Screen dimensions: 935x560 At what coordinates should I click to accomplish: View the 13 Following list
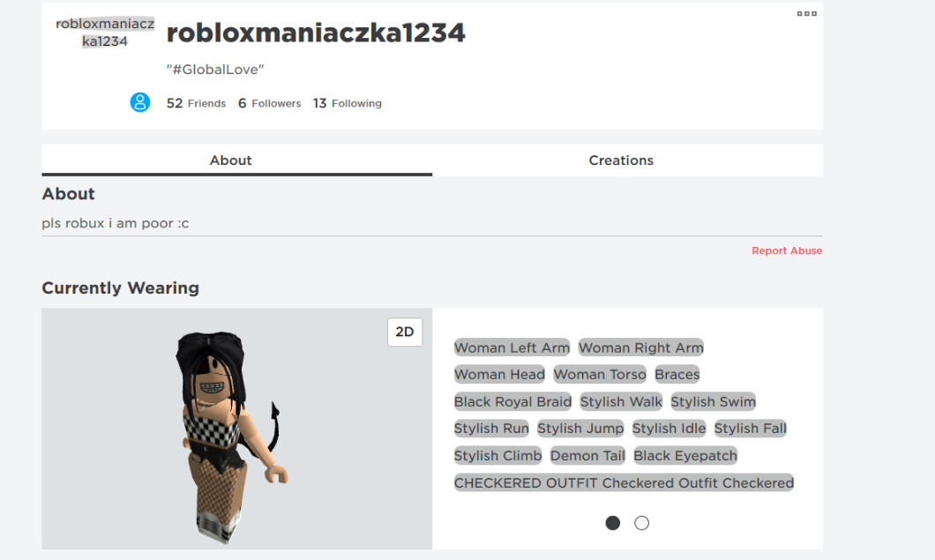347,103
